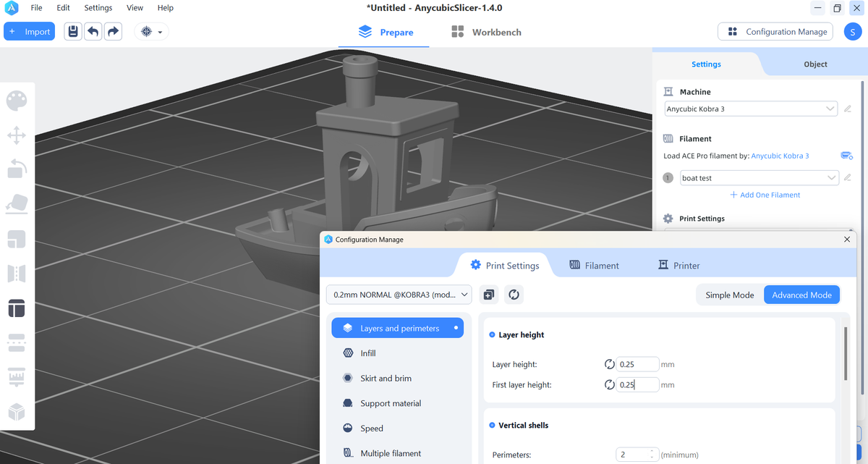
Task: Select the Speed category
Action: tap(397, 428)
